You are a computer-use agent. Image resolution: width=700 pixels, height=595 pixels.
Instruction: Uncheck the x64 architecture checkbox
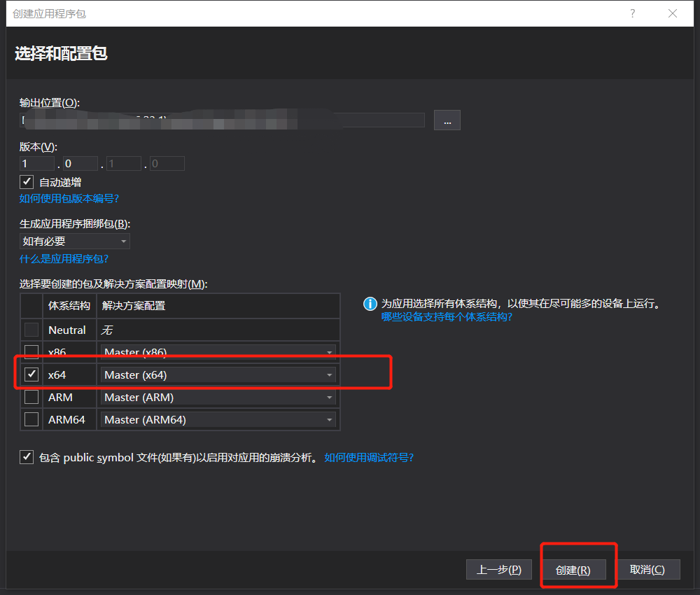click(x=31, y=374)
